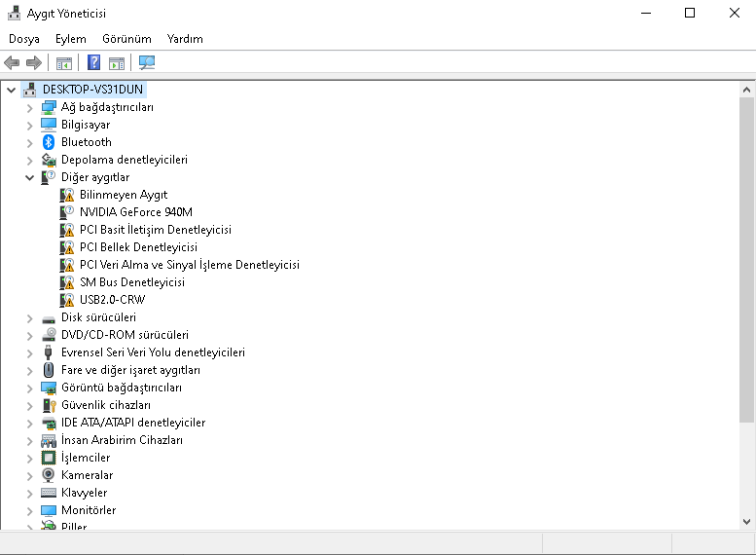Open the Eylem menu

coord(71,39)
